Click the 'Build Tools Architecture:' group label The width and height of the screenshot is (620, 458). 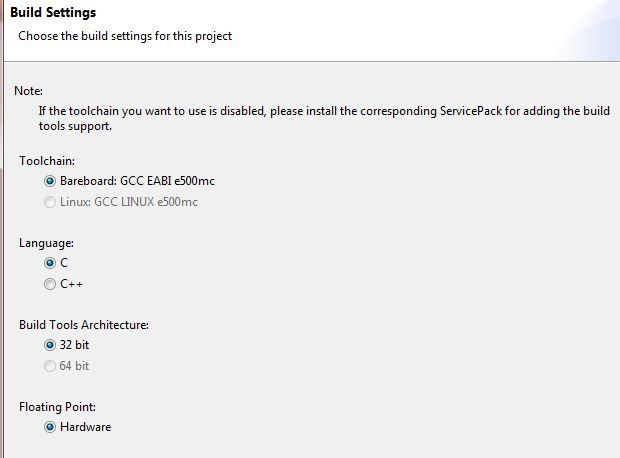pyautogui.click(x=84, y=325)
